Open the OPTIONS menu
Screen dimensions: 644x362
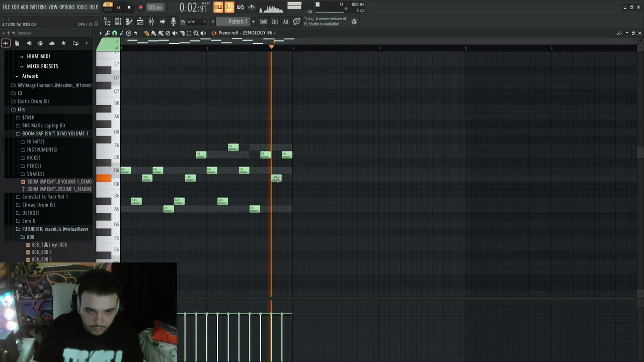[x=67, y=7]
